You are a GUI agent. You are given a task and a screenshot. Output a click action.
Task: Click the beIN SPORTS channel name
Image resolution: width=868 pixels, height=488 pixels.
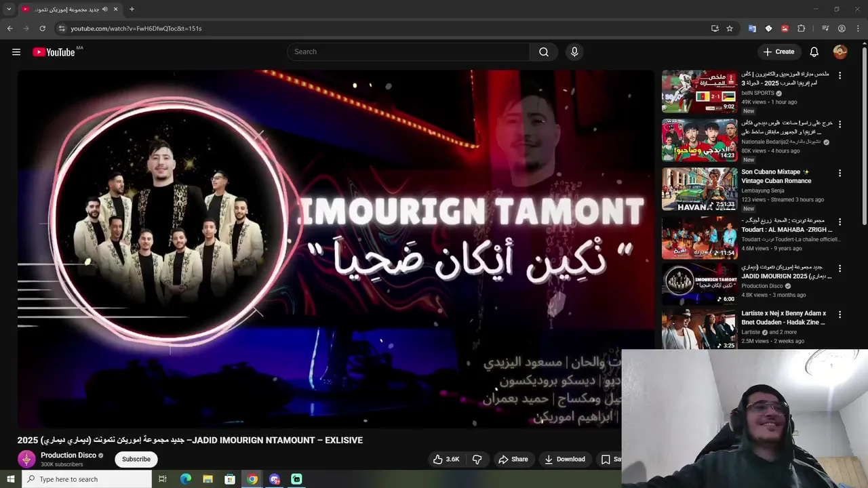757,93
